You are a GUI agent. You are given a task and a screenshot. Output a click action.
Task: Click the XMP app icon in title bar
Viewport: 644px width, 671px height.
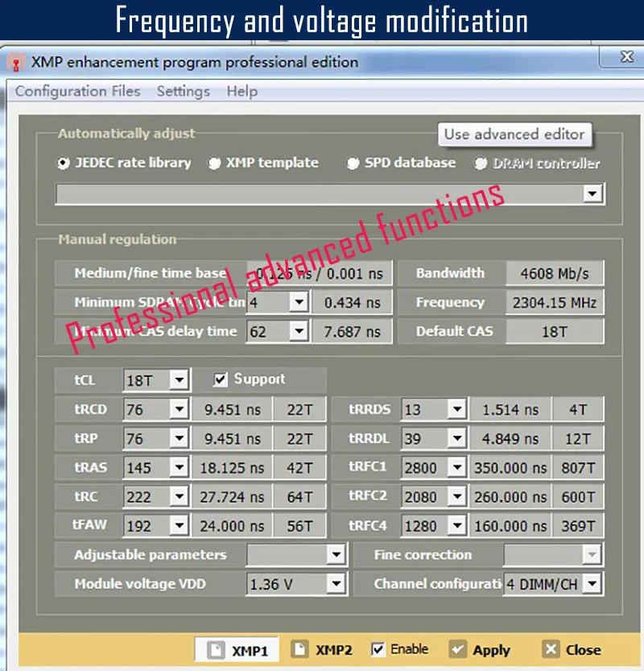(16, 63)
